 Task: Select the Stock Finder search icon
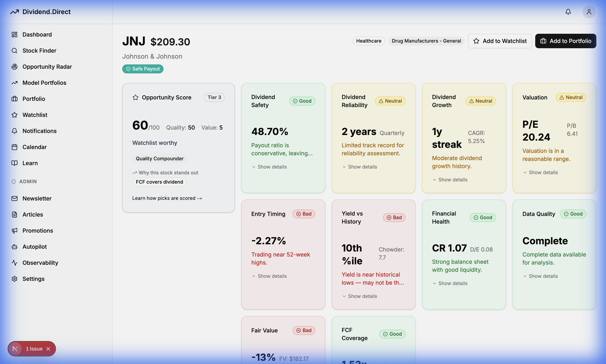tap(14, 51)
